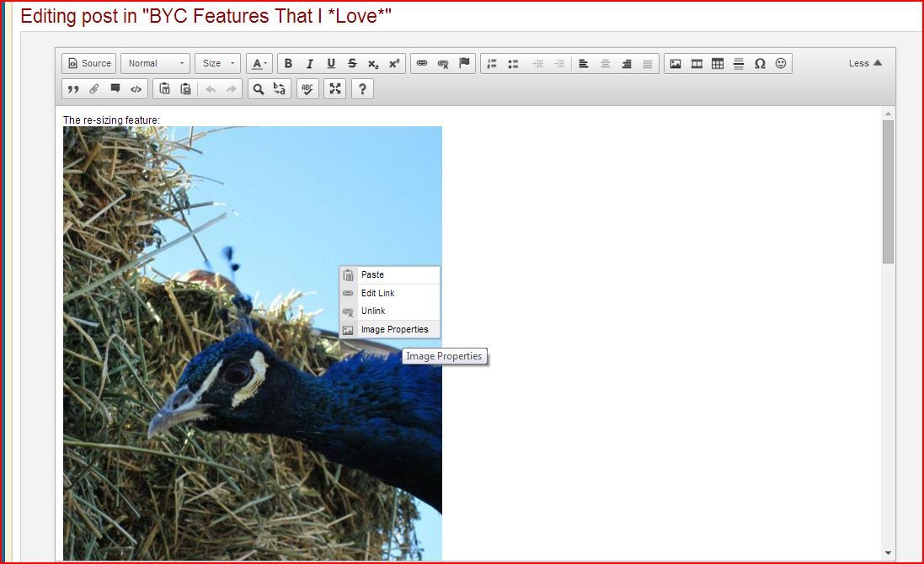Insert a link with the chain icon
This screenshot has height=564, width=924.
tap(422, 64)
